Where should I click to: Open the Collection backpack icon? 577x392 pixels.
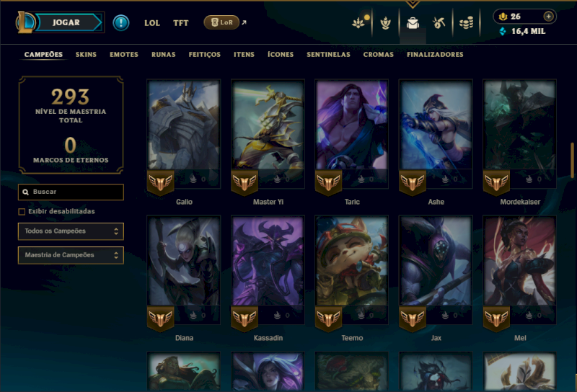[413, 23]
